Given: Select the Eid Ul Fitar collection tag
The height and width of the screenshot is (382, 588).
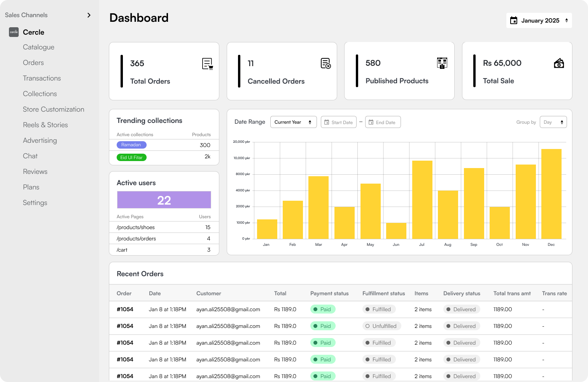Looking at the screenshot, I should pyautogui.click(x=131, y=158).
